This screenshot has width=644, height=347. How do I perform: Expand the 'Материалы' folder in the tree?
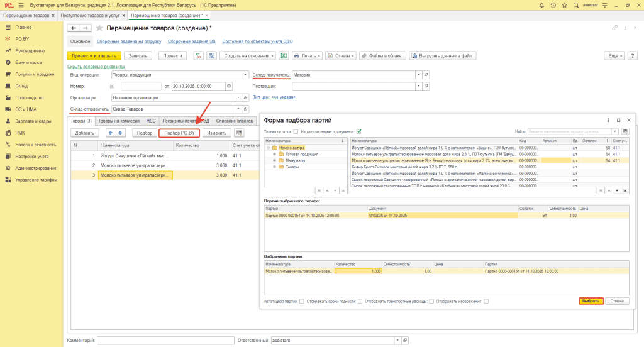tap(274, 160)
